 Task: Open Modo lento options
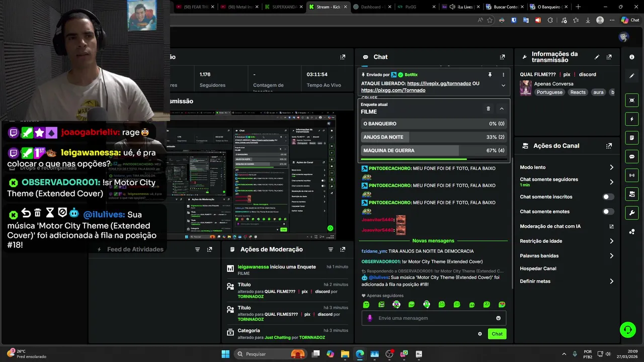point(567,167)
